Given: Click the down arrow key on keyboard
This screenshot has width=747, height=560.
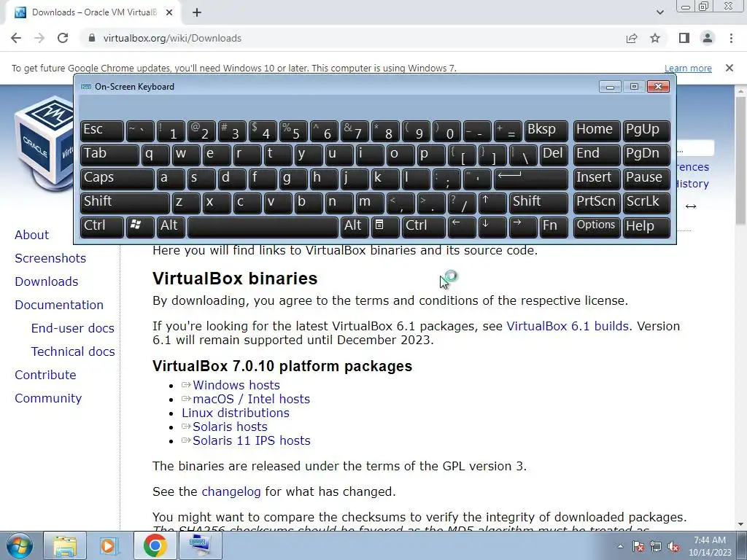Looking at the screenshot, I should [x=492, y=226].
